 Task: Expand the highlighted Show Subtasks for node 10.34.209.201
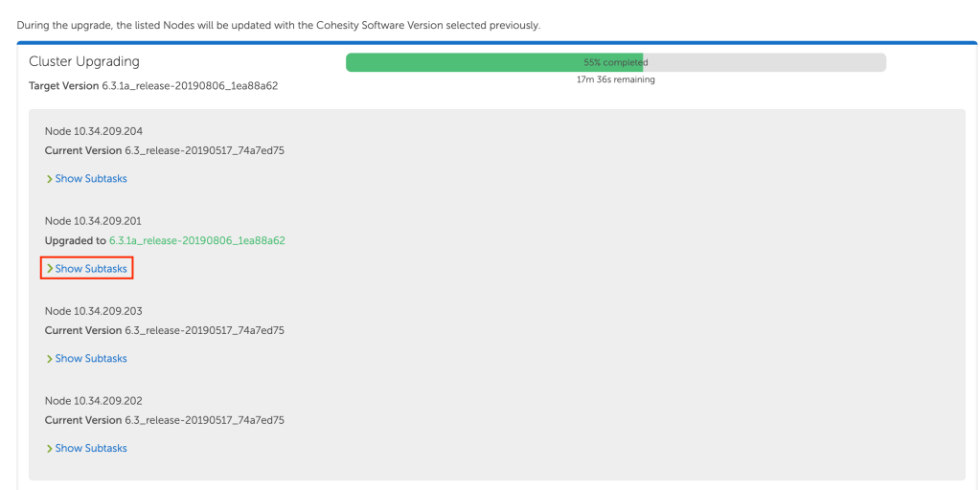pyautogui.click(x=91, y=269)
